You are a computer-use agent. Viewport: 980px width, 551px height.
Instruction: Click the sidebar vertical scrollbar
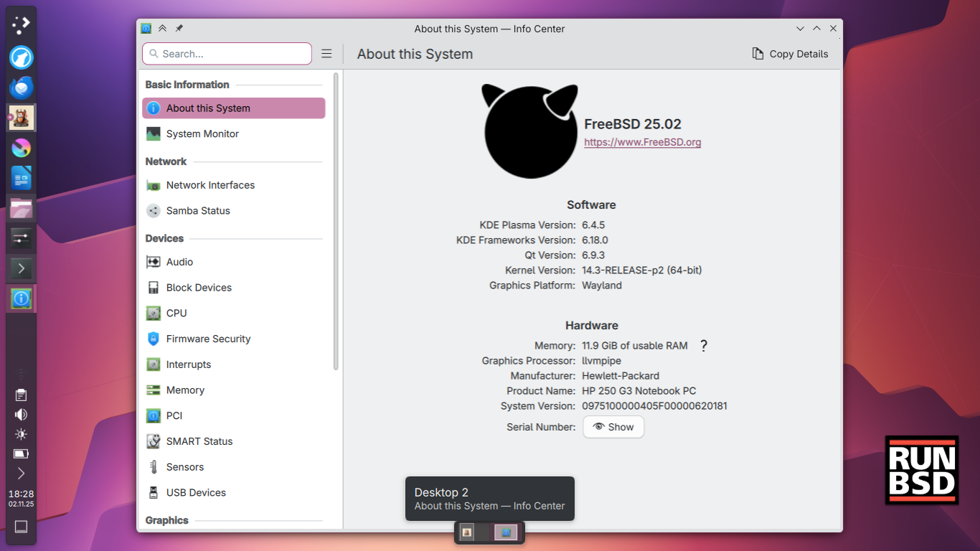(x=336, y=221)
